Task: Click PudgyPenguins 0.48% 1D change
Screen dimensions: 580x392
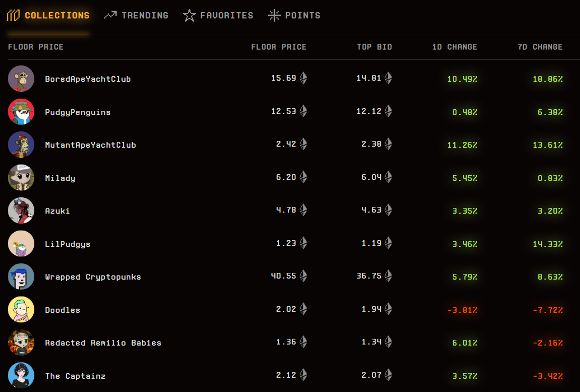Action: (464, 112)
